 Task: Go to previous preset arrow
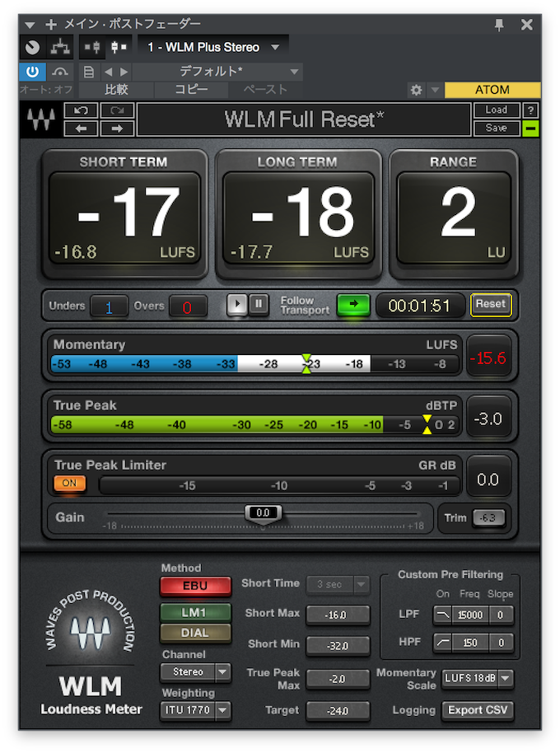click(x=109, y=72)
